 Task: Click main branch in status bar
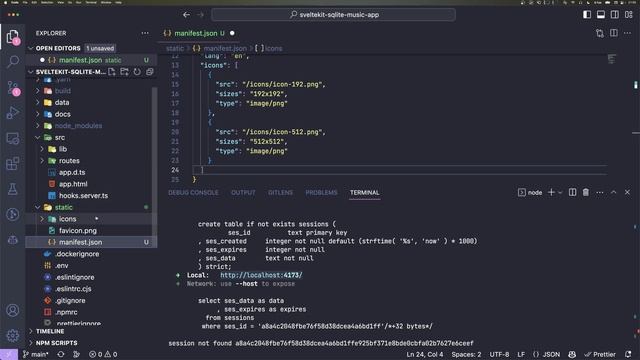[36, 354]
